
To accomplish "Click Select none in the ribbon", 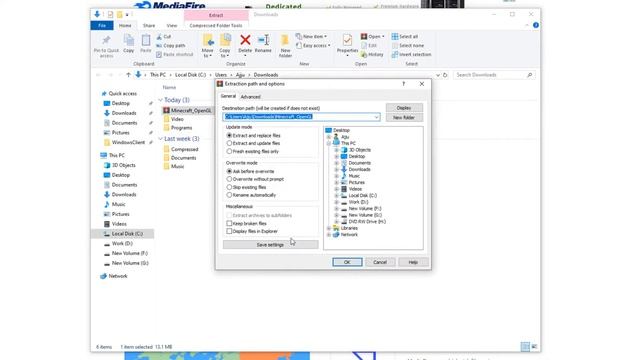I will 407,45.
